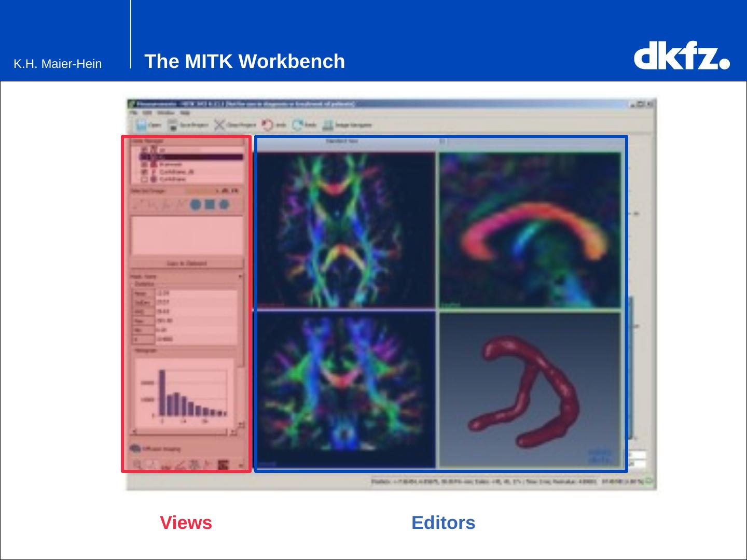Click the position text in the status bar
747x560 pixels.
pos(485,482)
